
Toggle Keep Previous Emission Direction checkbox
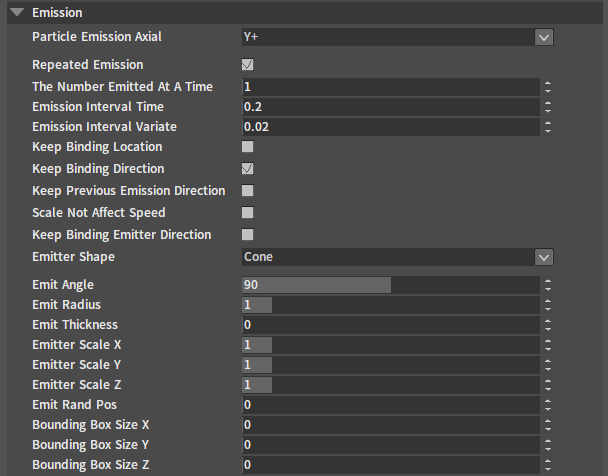point(248,191)
